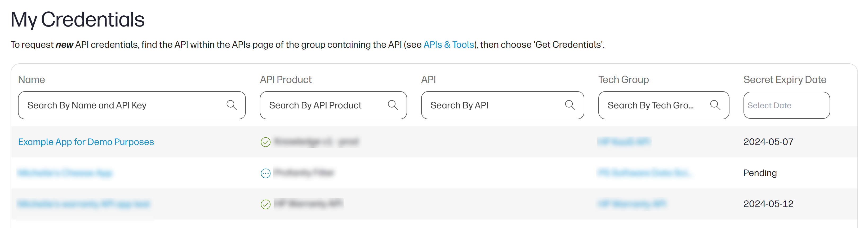Click green checkmark status icon in third row
Image resolution: width=868 pixels, height=228 pixels.
[x=265, y=204]
